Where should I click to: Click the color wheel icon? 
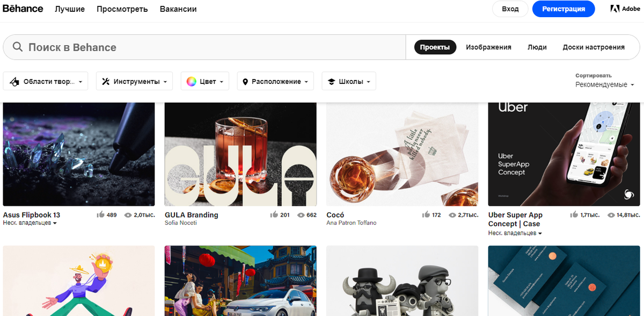pyautogui.click(x=191, y=82)
